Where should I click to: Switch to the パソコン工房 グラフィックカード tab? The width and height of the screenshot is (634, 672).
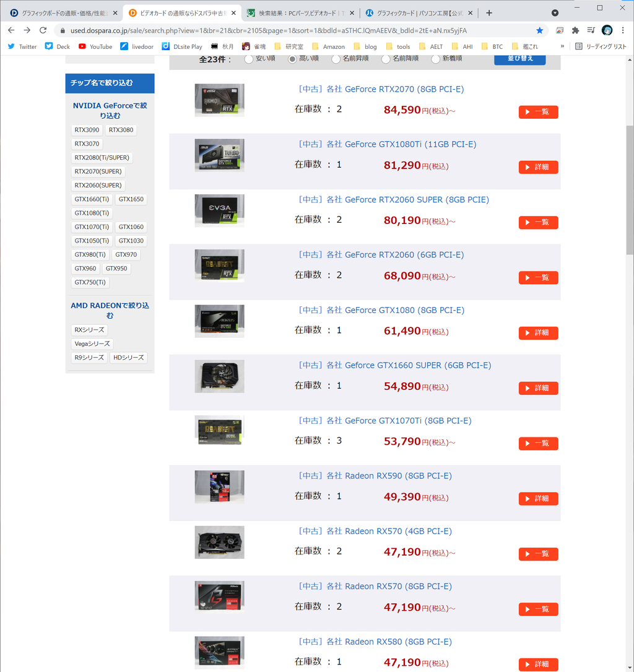pos(419,13)
